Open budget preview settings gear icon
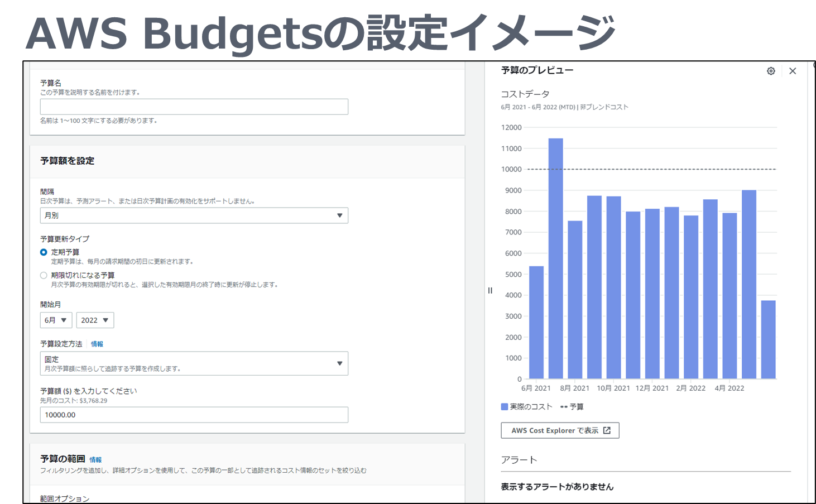The height and width of the screenshot is (504, 816). (771, 71)
